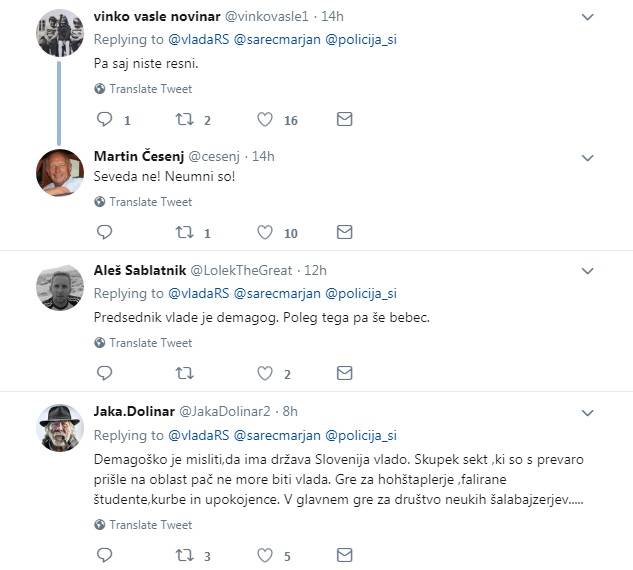Reply to Martin Česenj's tweet

[105, 232]
